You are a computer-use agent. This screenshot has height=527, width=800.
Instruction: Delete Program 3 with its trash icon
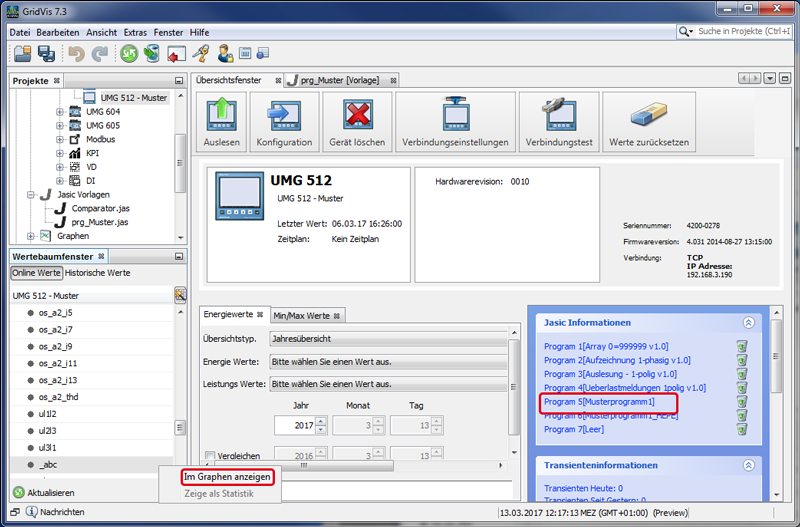[x=742, y=374]
